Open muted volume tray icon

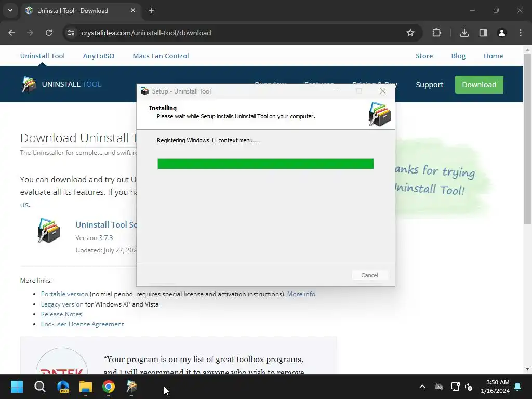click(469, 387)
